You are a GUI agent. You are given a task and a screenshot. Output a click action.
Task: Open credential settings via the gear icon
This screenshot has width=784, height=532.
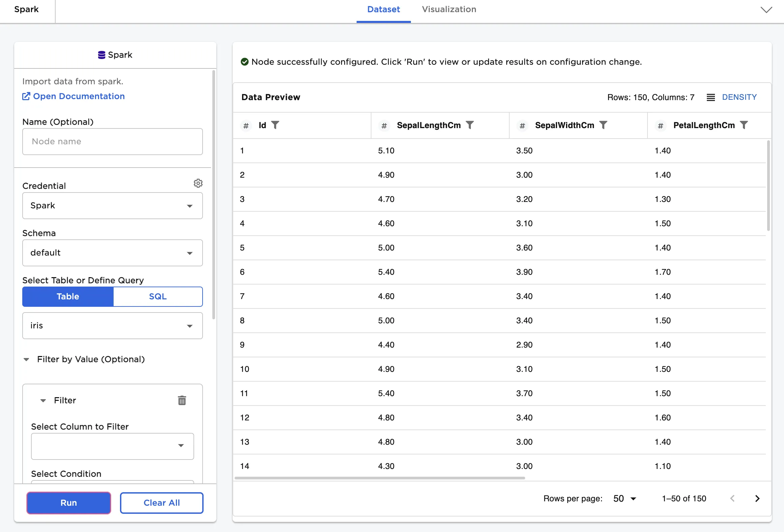[198, 183]
